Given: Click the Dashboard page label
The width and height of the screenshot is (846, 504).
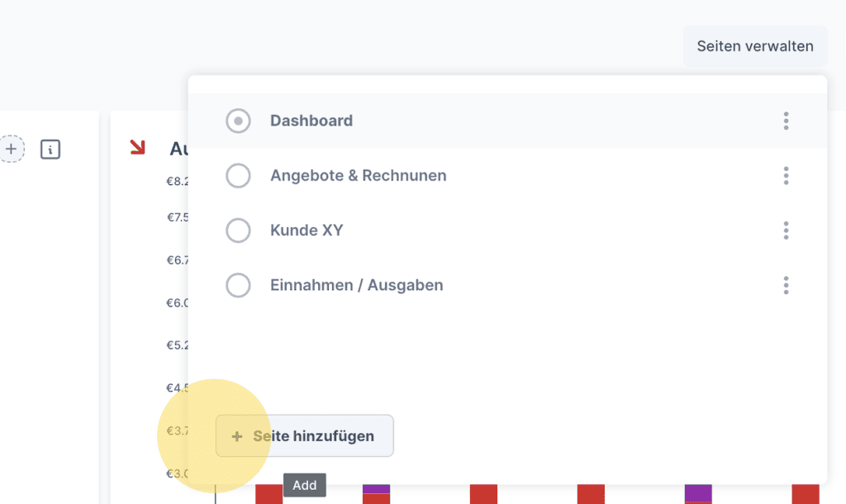Looking at the screenshot, I should 311,121.
